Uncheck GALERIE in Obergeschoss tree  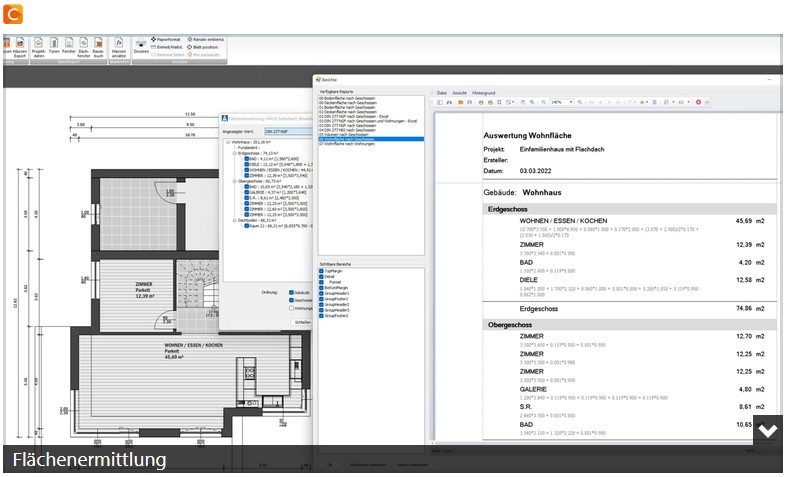pyautogui.click(x=247, y=192)
